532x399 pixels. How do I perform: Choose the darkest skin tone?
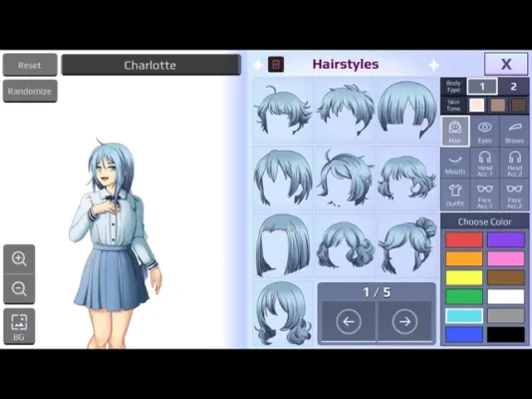point(519,106)
